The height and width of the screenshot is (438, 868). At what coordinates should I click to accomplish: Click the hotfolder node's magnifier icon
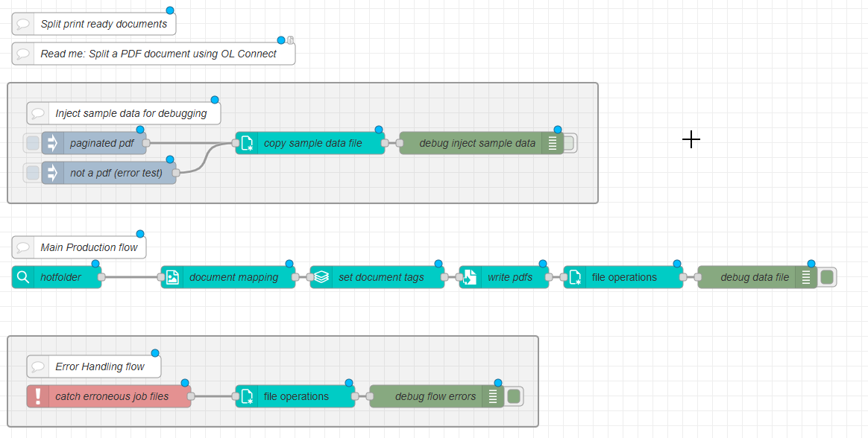click(23, 277)
